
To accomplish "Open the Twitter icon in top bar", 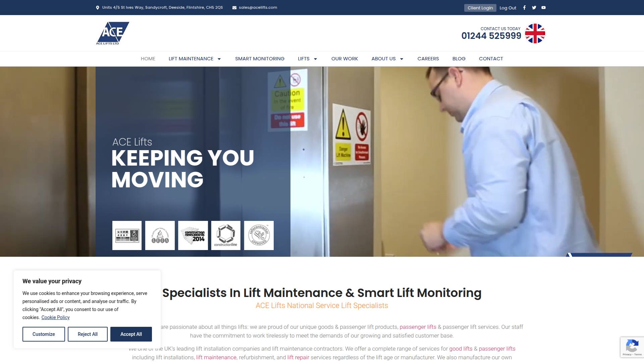I will (534, 7).
